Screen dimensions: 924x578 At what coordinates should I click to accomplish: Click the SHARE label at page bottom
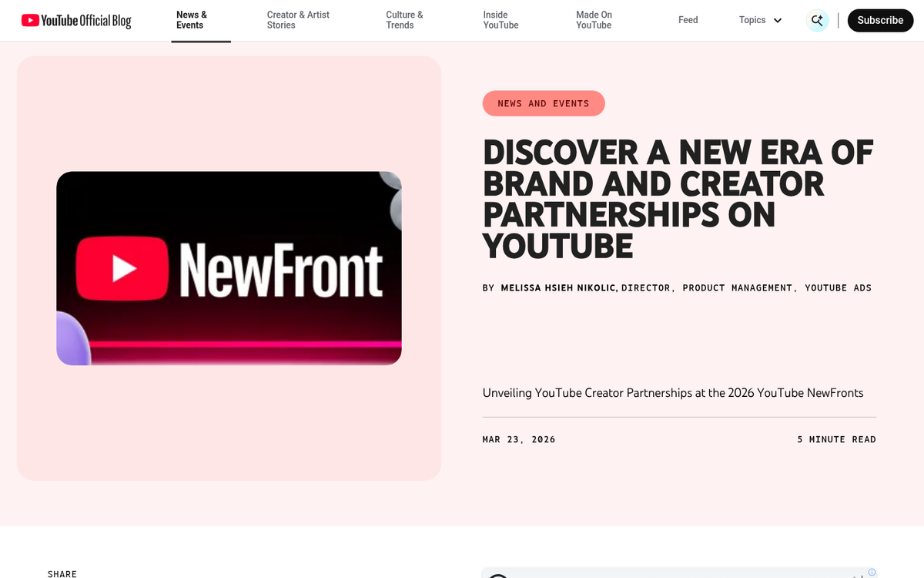(x=62, y=573)
